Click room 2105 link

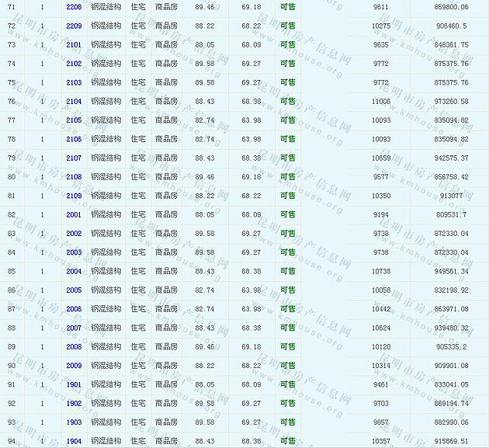tap(74, 120)
